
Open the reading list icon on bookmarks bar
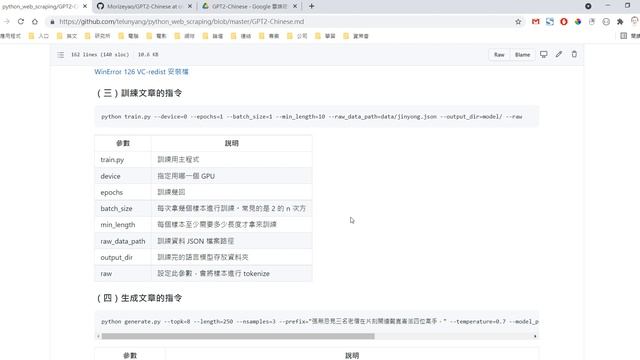click(623, 36)
